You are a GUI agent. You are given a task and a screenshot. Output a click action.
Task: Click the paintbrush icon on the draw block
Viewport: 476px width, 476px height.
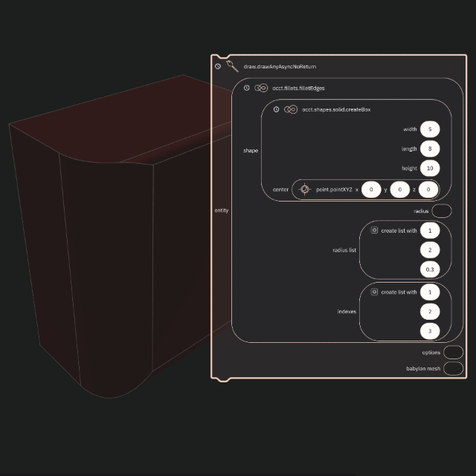click(232, 66)
